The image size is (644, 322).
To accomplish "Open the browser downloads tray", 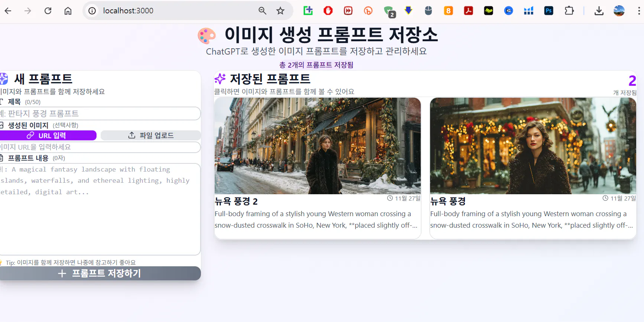I will 599,11.
